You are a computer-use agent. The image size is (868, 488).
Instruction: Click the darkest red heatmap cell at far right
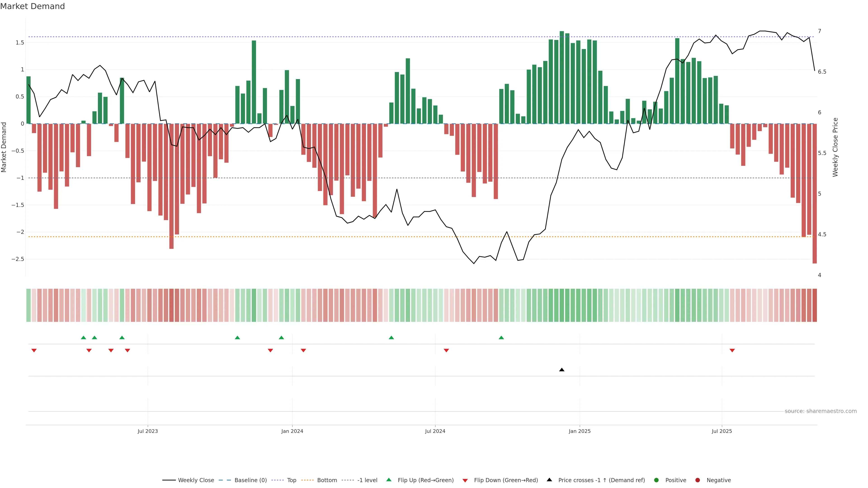(814, 305)
